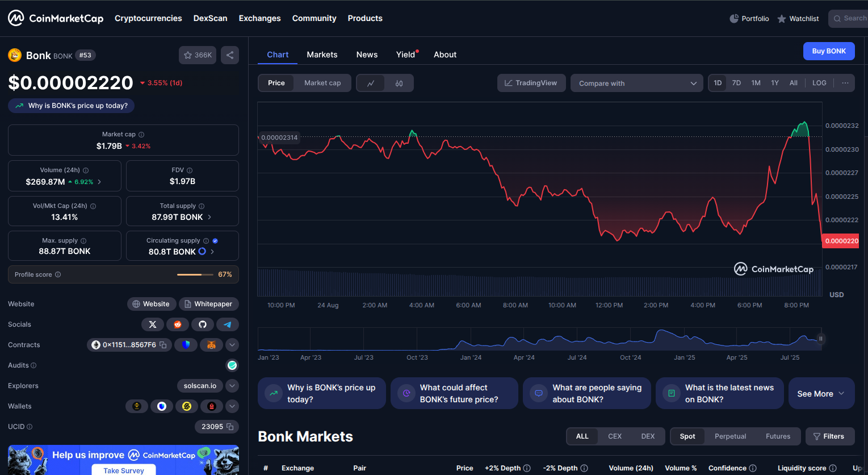Show info tooltip for Profile score
The image size is (868, 475).
[x=58, y=274]
